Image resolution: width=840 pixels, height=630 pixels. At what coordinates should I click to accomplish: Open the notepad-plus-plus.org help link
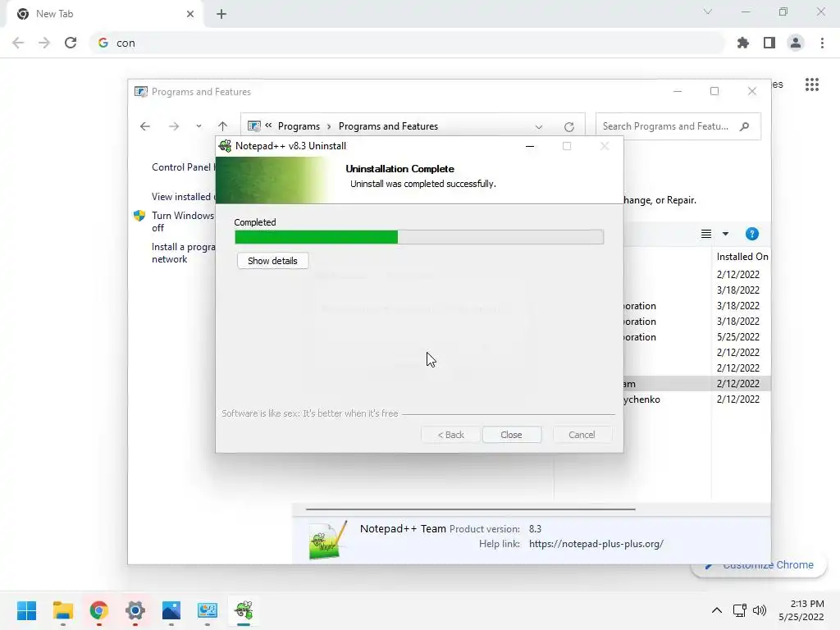tap(596, 544)
